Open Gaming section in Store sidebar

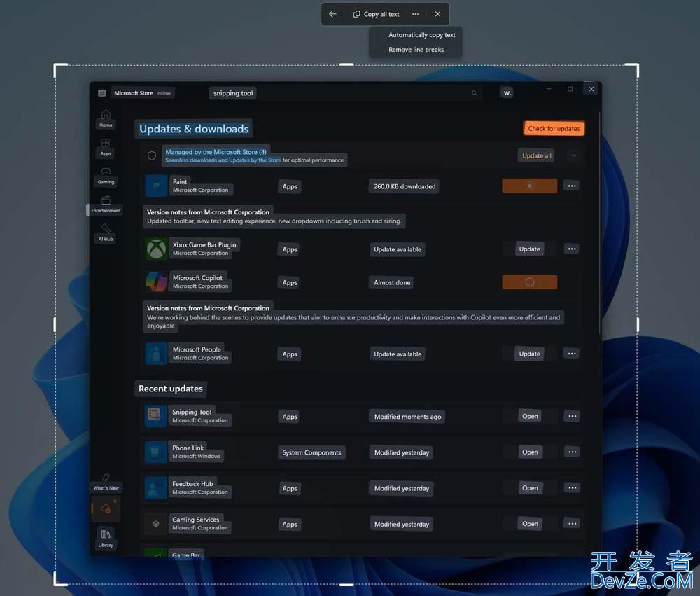click(x=106, y=176)
